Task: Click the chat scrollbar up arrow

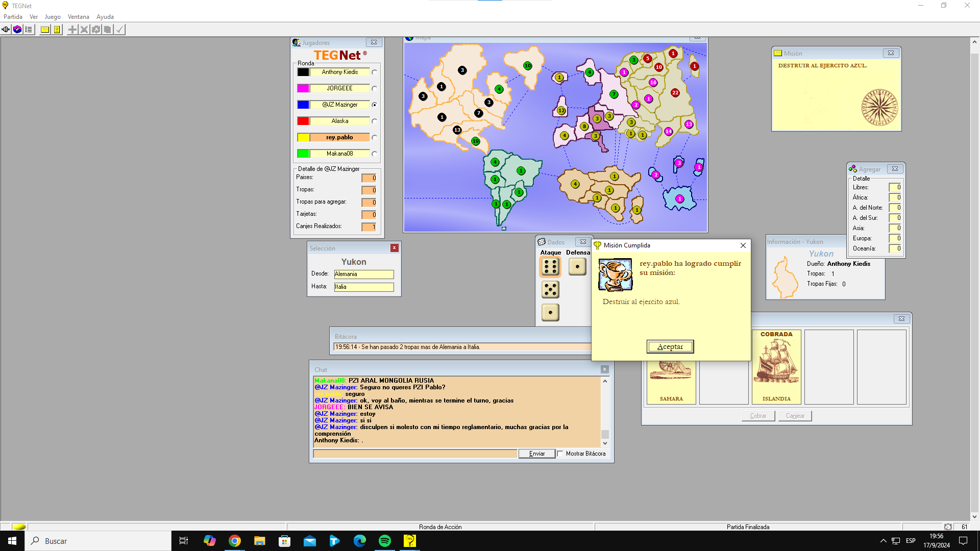Action: [x=605, y=381]
